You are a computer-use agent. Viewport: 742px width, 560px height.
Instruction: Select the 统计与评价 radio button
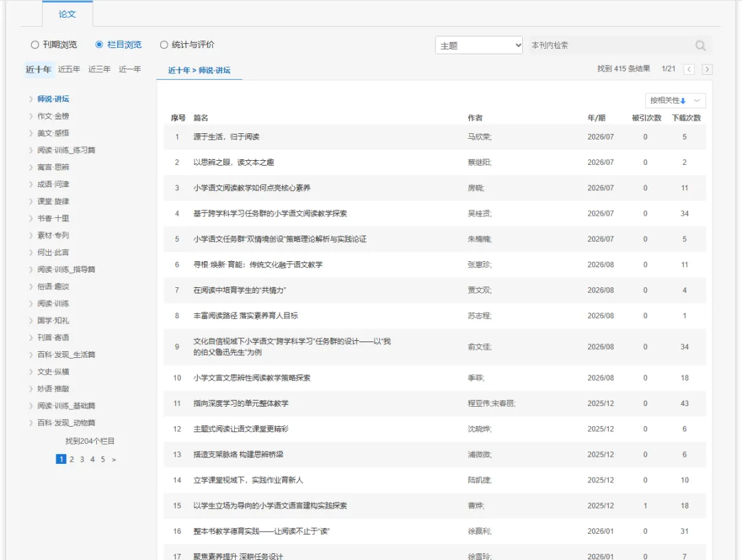(x=164, y=45)
